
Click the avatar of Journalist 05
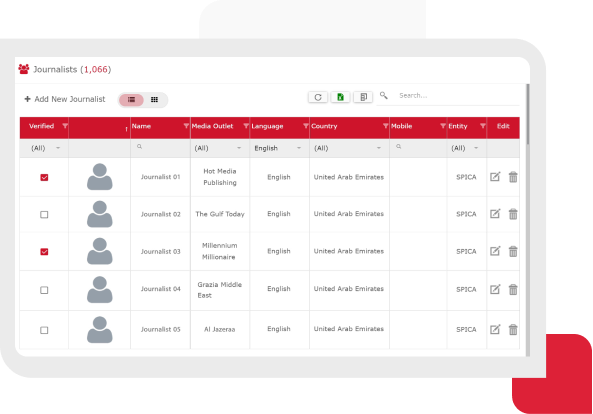100,330
